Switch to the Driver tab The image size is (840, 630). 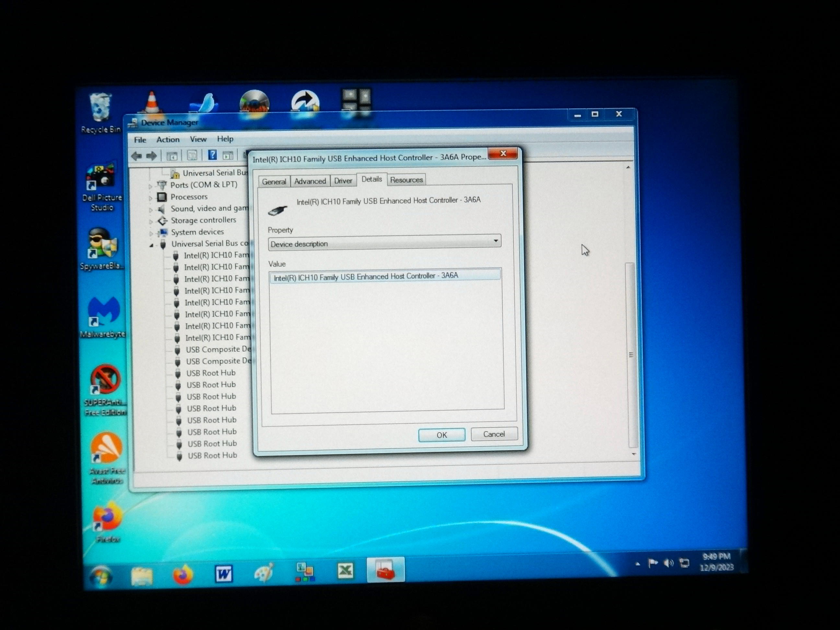[343, 181]
